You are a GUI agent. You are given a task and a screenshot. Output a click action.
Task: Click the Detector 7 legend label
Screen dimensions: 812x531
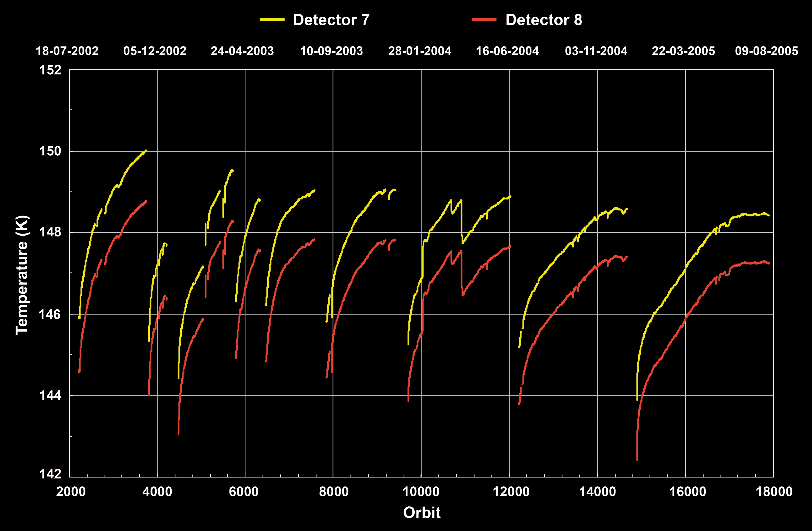pyautogui.click(x=331, y=20)
